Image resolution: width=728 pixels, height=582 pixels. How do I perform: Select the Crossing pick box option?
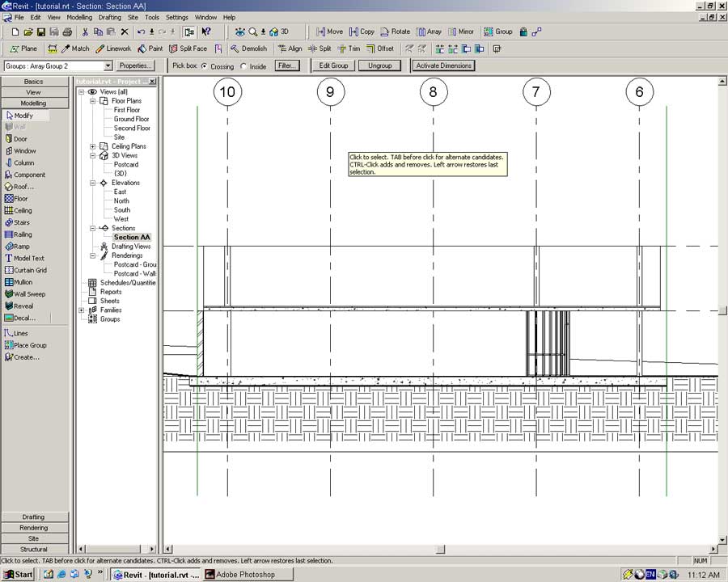point(204,66)
